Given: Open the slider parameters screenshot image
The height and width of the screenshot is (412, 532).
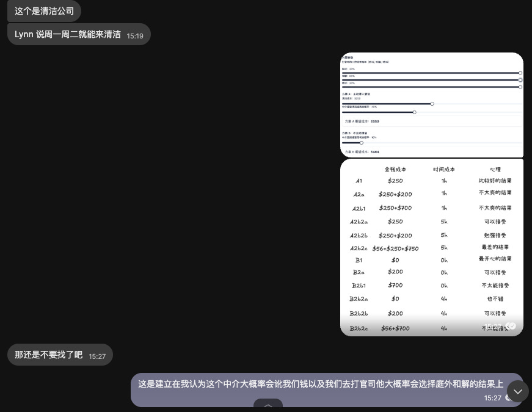Looking at the screenshot, I should point(432,105).
